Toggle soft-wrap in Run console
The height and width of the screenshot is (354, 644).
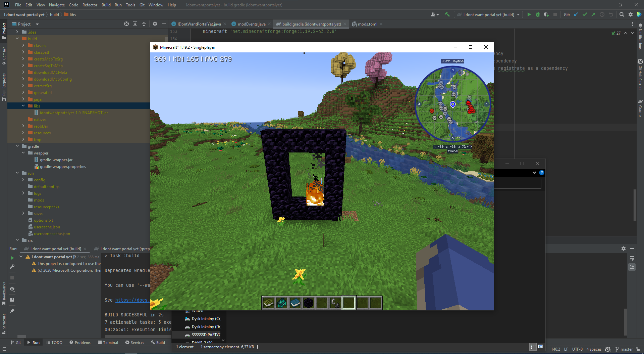[632, 259]
